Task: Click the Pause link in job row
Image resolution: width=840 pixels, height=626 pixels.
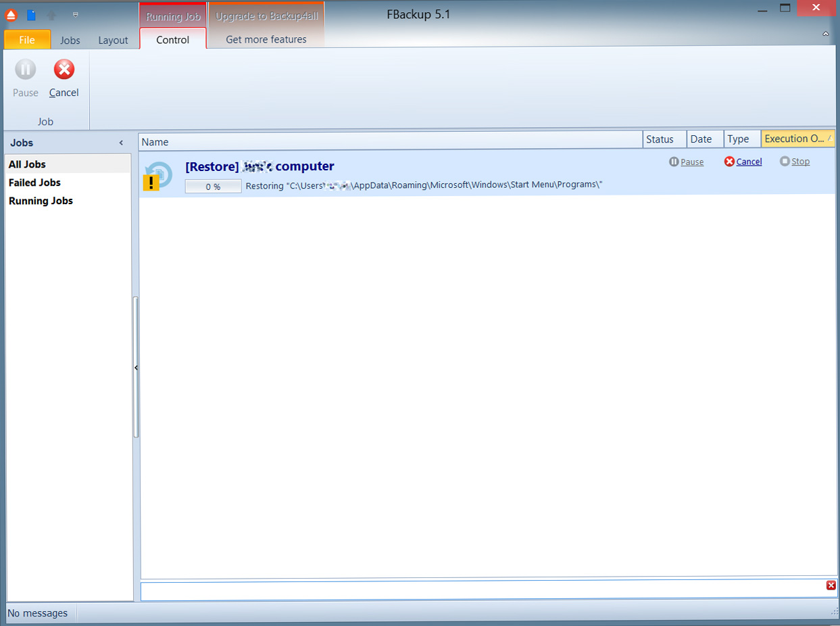Action: click(x=687, y=162)
